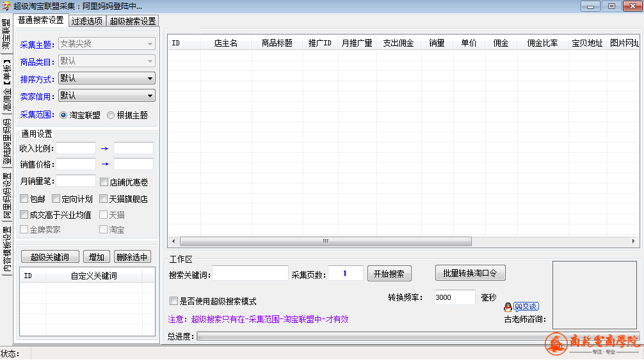Switch to 过滤选项 tab
This screenshot has width=644, height=360.
(x=86, y=21)
